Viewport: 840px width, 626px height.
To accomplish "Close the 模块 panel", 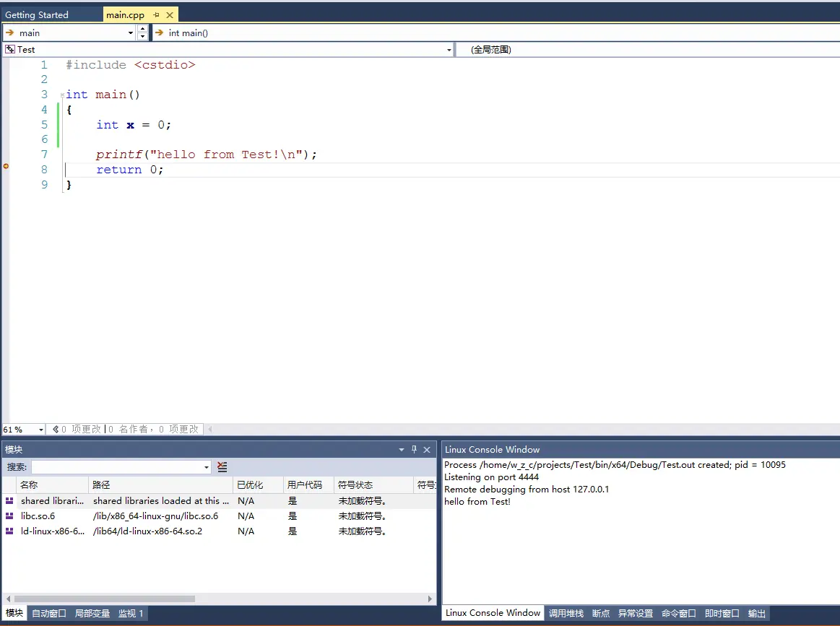I will [x=427, y=450].
